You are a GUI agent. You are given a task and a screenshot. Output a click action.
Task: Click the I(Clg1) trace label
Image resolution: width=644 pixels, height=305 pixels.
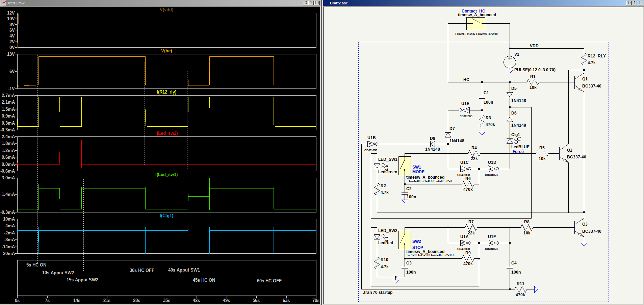(x=166, y=216)
